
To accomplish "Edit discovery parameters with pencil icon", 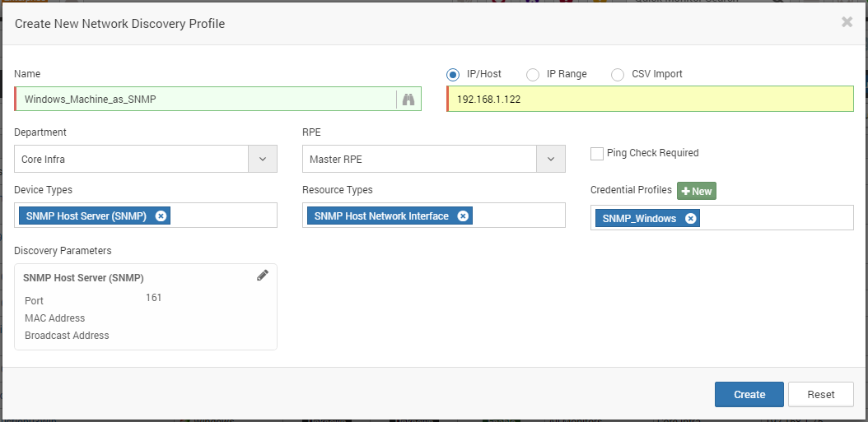I will coord(263,276).
